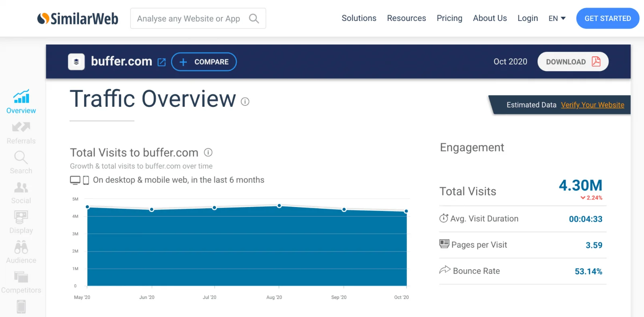Focus the Analyse any Website or App field
644x317 pixels.
[x=198, y=19]
